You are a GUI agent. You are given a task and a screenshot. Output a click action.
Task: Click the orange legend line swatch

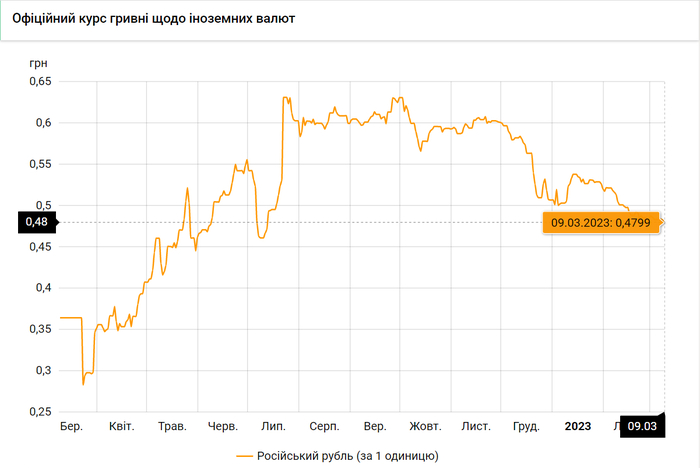point(247,456)
